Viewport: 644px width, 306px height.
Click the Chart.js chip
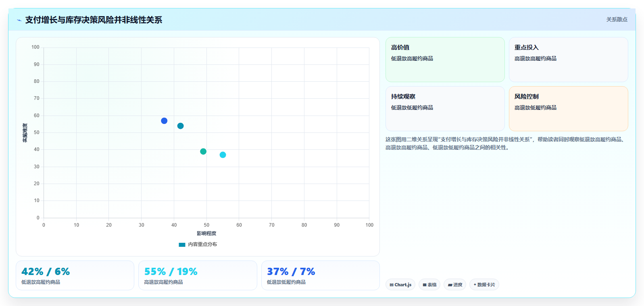[x=400, y=285]
